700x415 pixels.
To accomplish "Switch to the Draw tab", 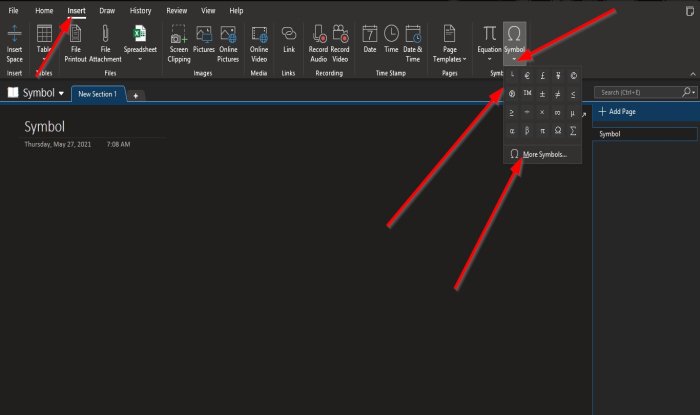I will [x=107, y=10].
